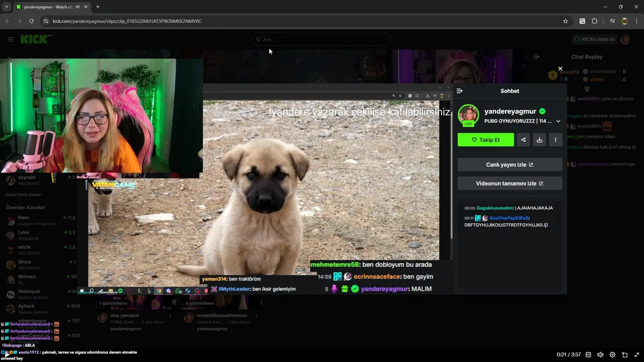Open Chrome tab search dropdown
This screenshot has width=644, height=362.
[7, 7]
